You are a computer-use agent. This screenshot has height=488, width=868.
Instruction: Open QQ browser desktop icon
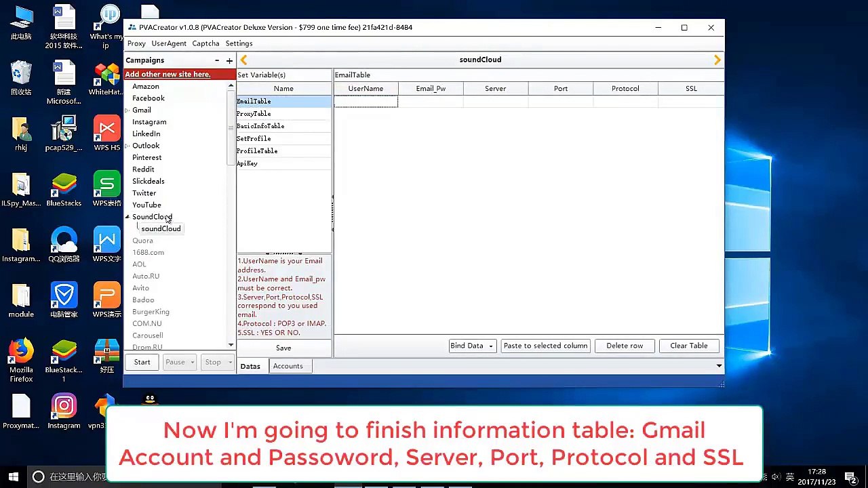point(64,245)
